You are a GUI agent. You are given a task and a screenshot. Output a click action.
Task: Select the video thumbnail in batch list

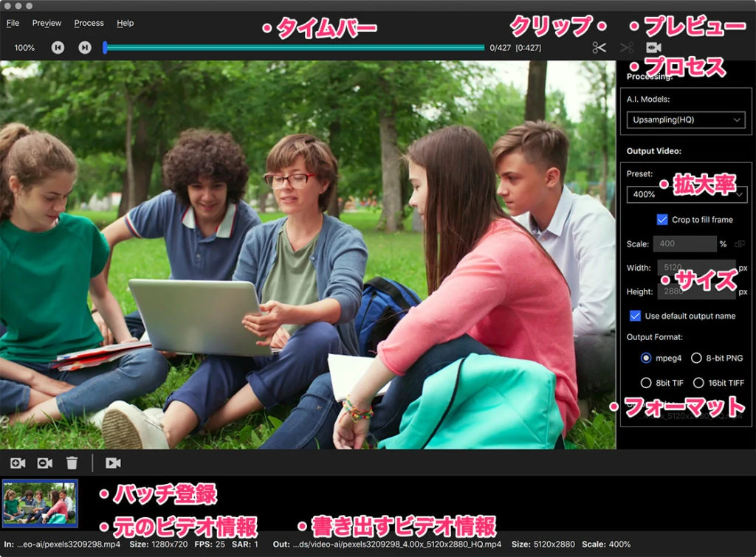click(40, 502)
